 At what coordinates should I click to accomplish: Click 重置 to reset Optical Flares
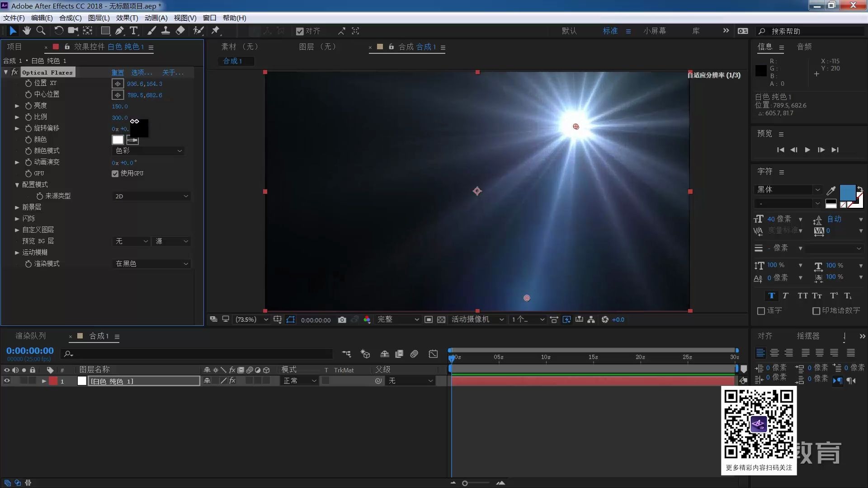pyautogui.click(x=118, y=72)
